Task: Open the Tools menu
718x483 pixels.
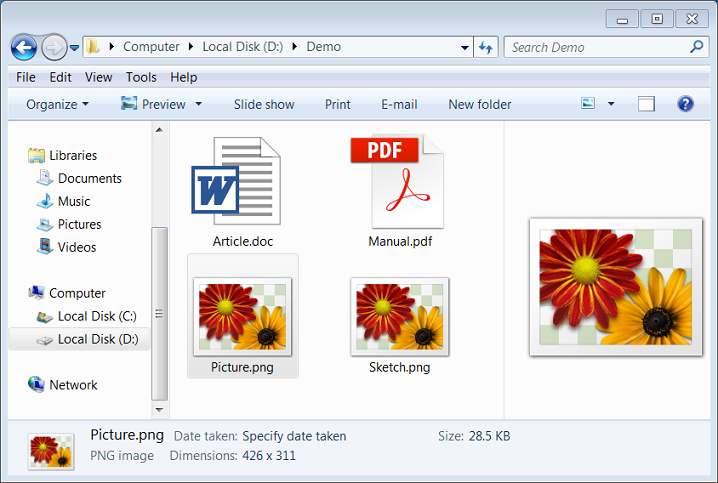Action: (x=141, y=77)
